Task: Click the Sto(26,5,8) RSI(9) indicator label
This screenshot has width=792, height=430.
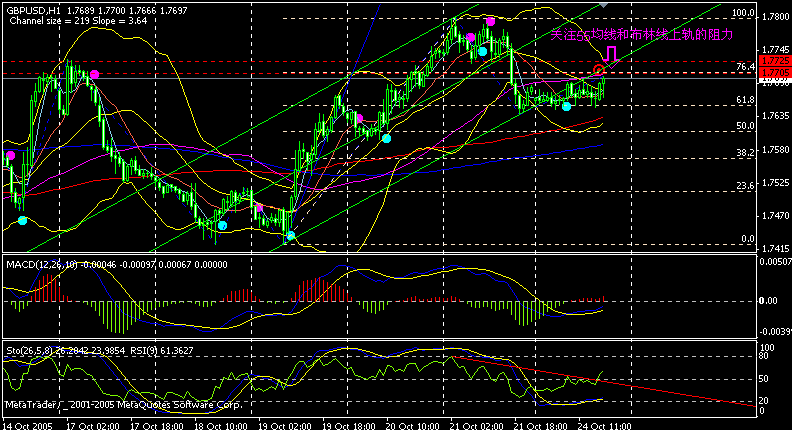Action: click(100, 350)
